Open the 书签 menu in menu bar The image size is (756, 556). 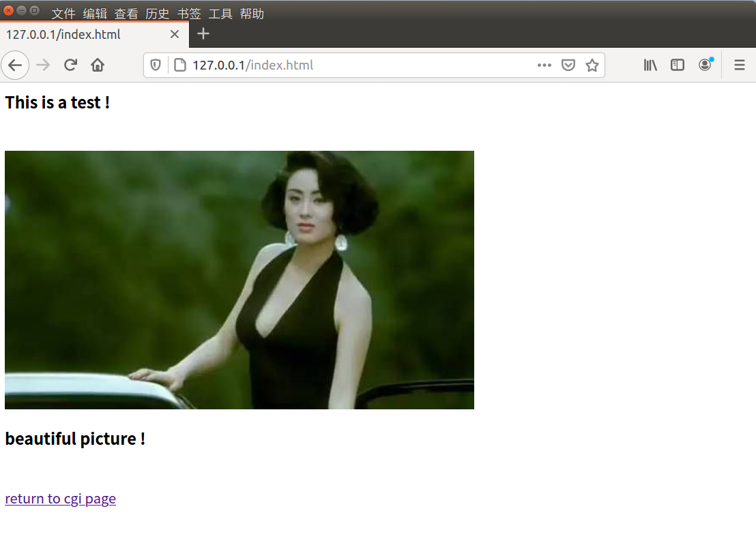pos(189,13)
